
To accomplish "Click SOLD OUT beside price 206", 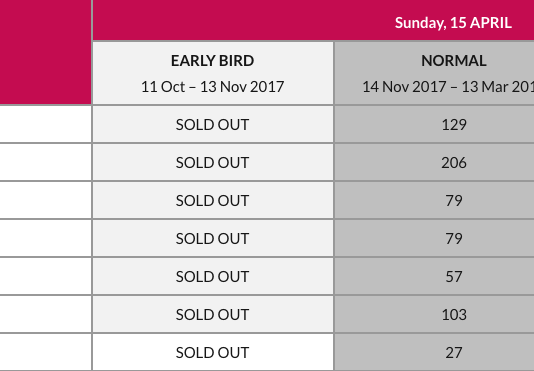I will click(213, 163).
